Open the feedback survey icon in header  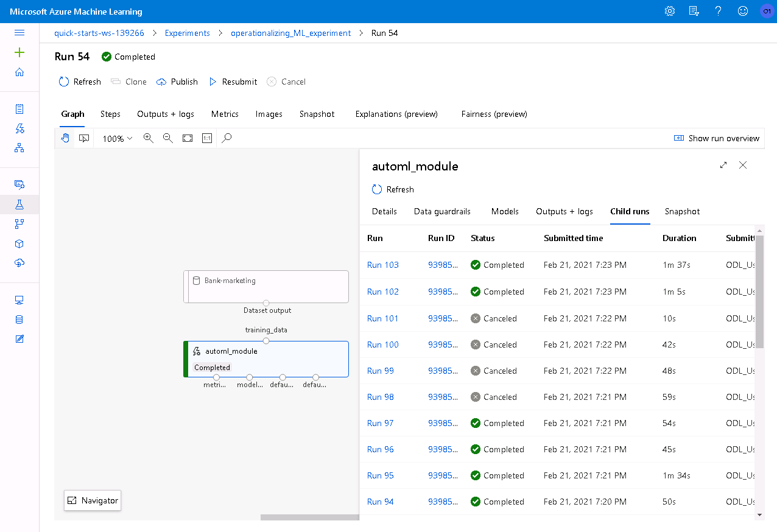pyautogui.click(x=694, y=11)
